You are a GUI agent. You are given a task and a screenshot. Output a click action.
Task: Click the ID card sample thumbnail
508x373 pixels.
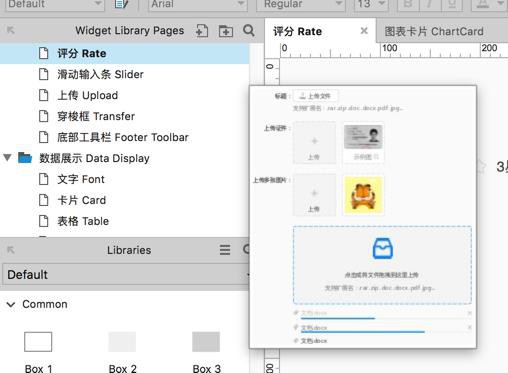(363, 137)
